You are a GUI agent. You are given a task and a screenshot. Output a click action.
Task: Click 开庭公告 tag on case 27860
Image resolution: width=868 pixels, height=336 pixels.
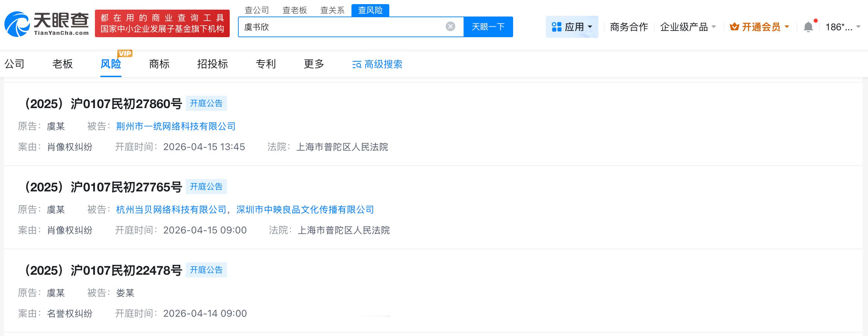pos(206,103)
